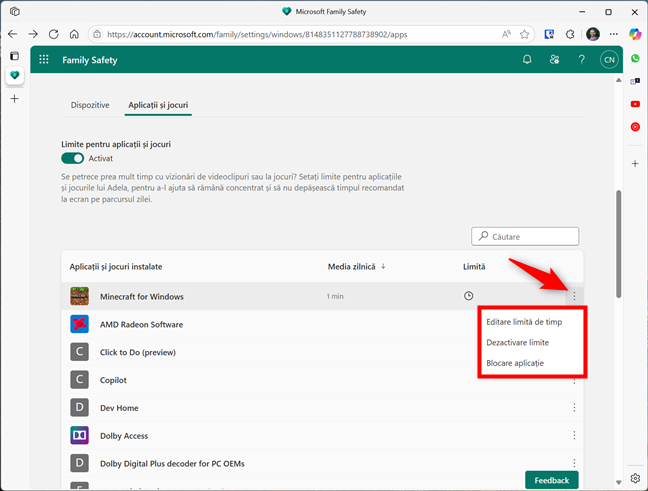
Task: Select the Aplicații și jocuri tab
Action: coord(158,105)
